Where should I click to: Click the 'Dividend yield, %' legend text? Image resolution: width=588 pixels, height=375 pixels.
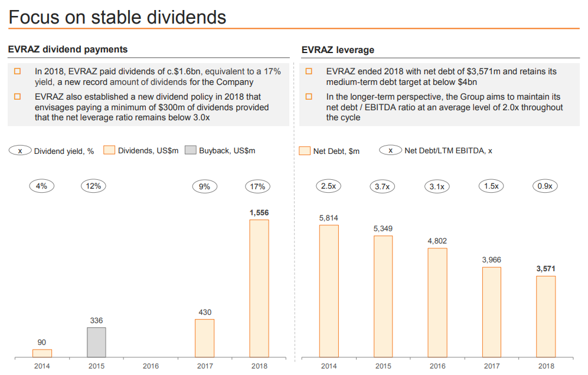(64, 151)
